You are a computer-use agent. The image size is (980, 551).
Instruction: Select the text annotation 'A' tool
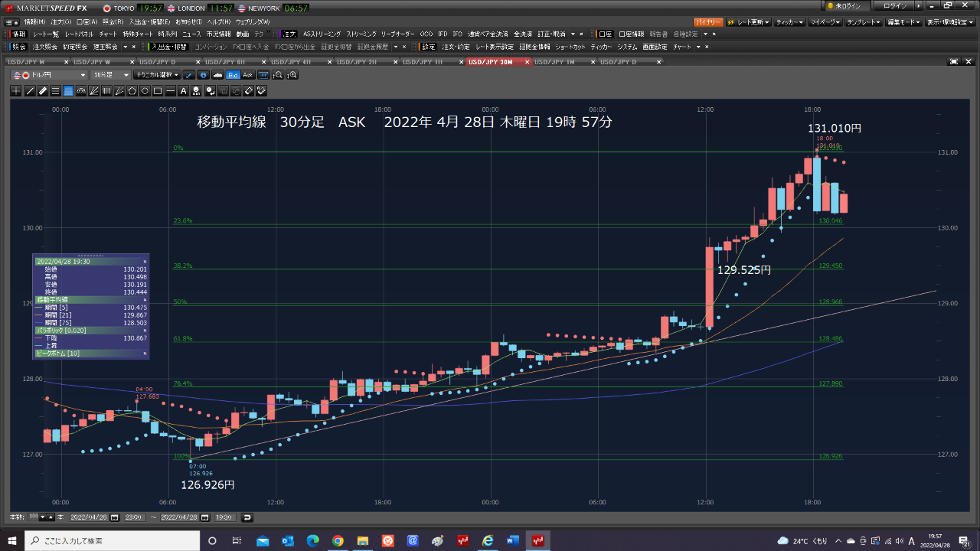tap(183, 91)
